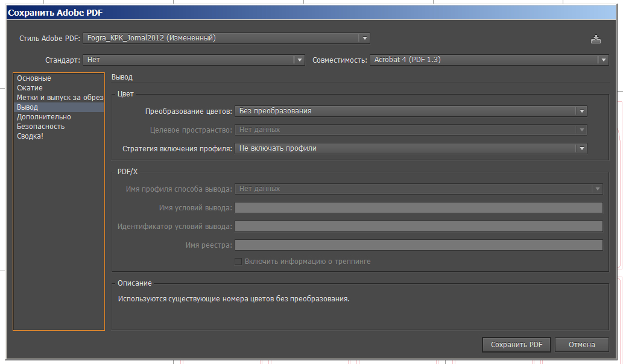Open the Совместимость dropdown

(489, 60)
